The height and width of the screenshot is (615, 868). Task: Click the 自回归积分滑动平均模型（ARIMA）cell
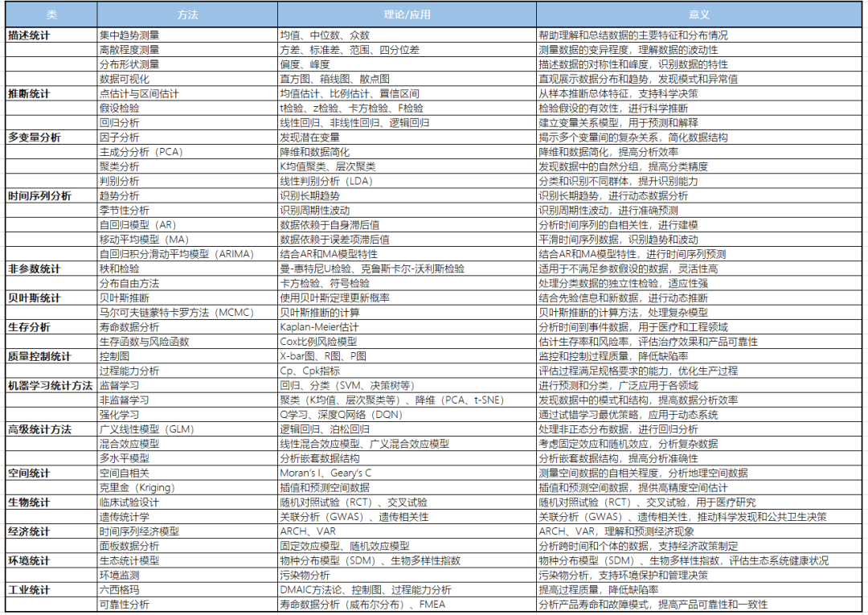[187, 254]
